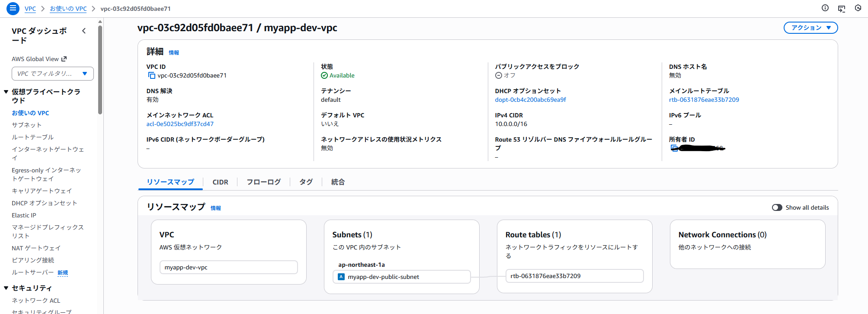Click the subnet A icon next to myapp-dev-public-subnet
Viewport: 868px width, 314px height.
[341, 277]
